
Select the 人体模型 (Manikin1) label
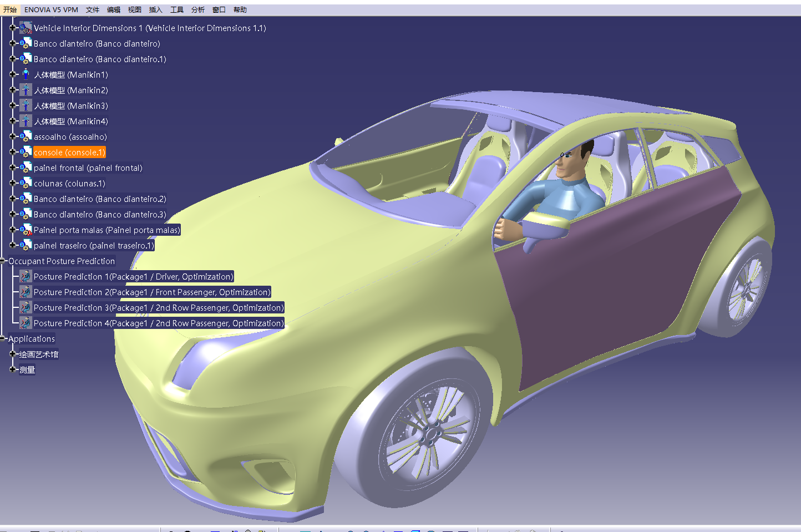(71, 74)
